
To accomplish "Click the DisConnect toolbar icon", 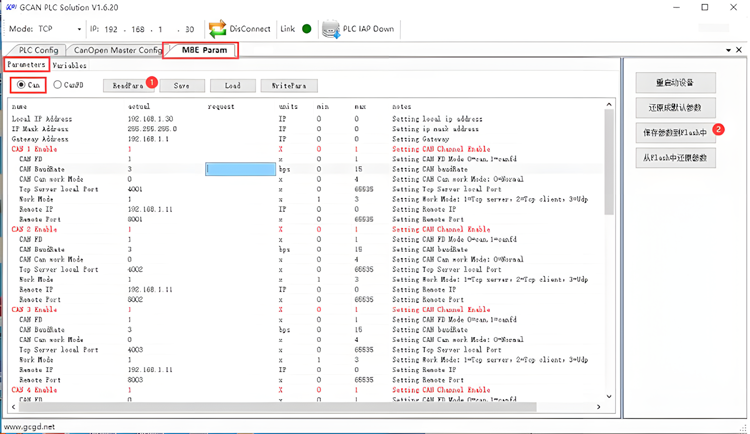I will (217, 29).
